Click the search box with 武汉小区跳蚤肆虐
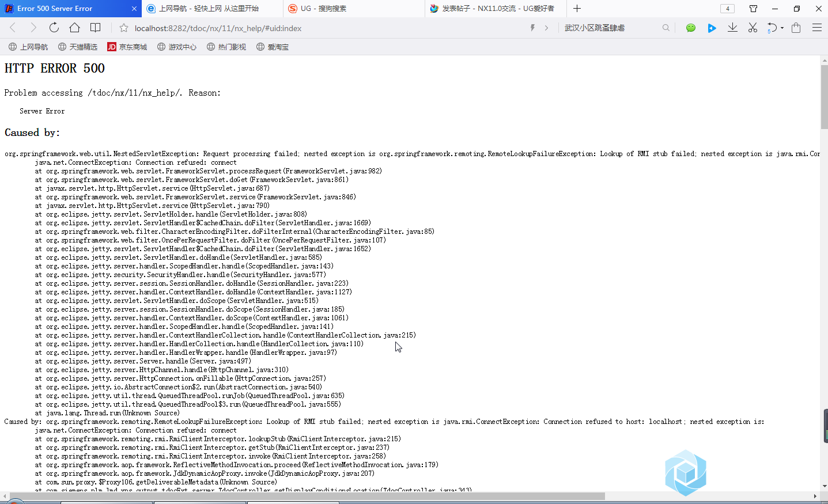The height and width of the screenshot is (504, 828). pyautogui.click(x=611, y=28)
